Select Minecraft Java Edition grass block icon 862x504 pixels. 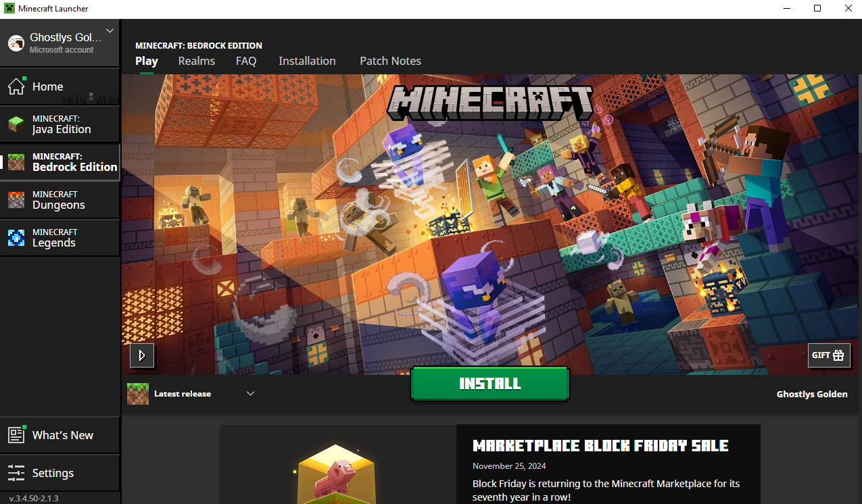pos(16,124)
